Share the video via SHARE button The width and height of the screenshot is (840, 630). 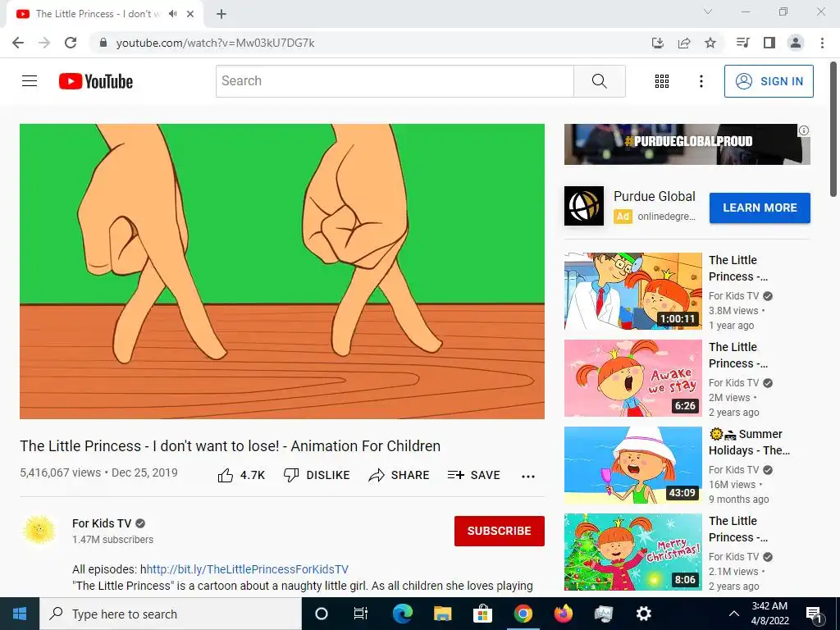399,475
